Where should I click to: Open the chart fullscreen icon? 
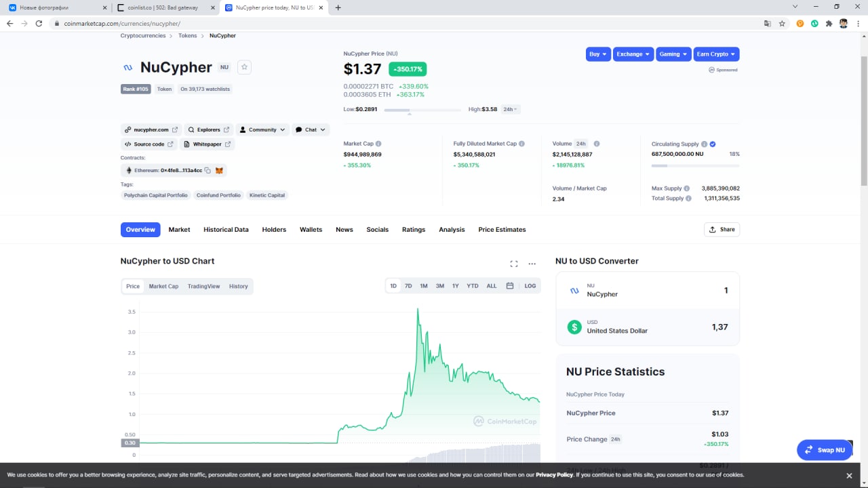click(513, 264)
